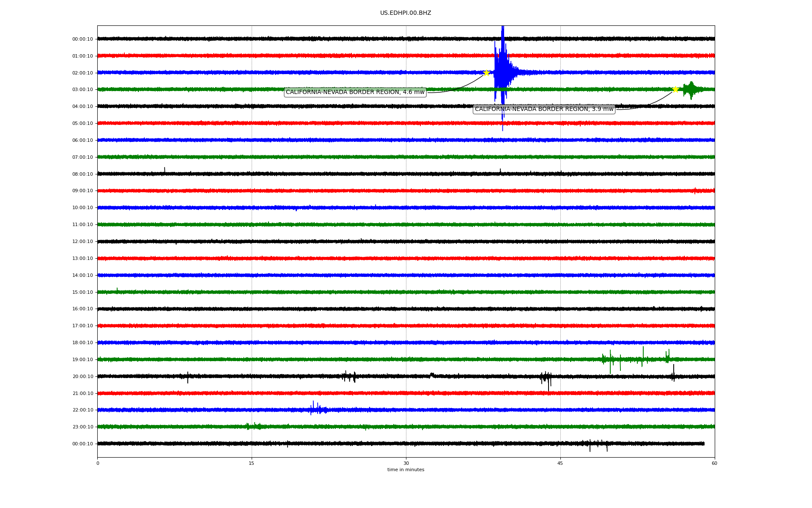Click the 17:00:10 time label
This screenshot has width=812, height=508.
(82, 326)
